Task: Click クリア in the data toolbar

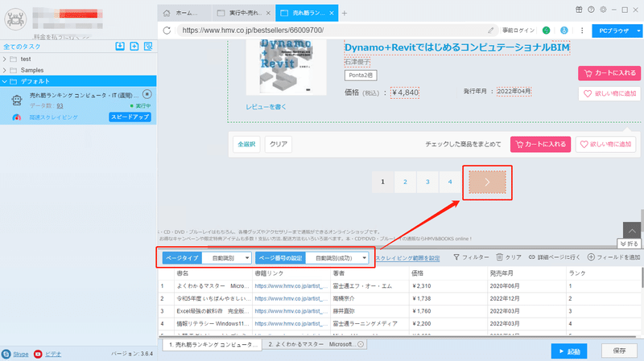Action: (x=509, y=257)
